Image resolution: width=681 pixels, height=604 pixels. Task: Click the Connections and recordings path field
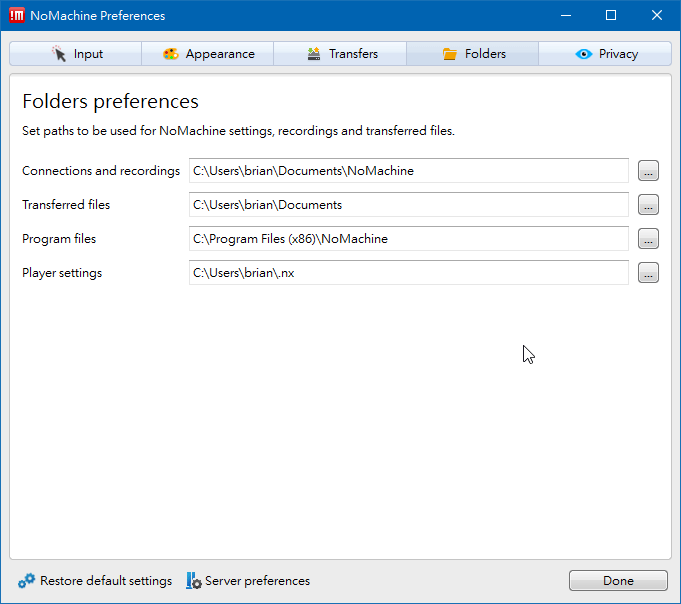pyautogui.click(x=408, y=171)
